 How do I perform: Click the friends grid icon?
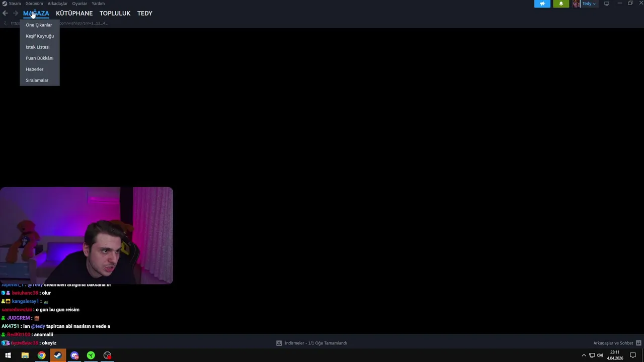[x=638, y=343]
